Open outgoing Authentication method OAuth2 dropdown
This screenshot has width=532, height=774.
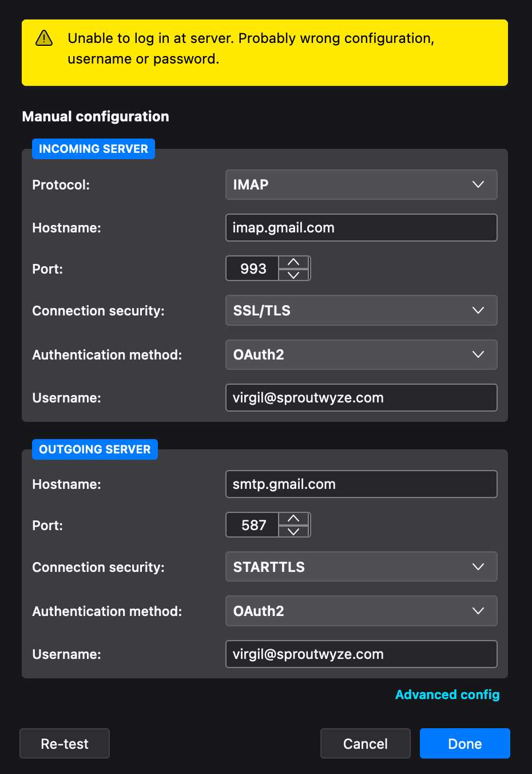point(361,611)
